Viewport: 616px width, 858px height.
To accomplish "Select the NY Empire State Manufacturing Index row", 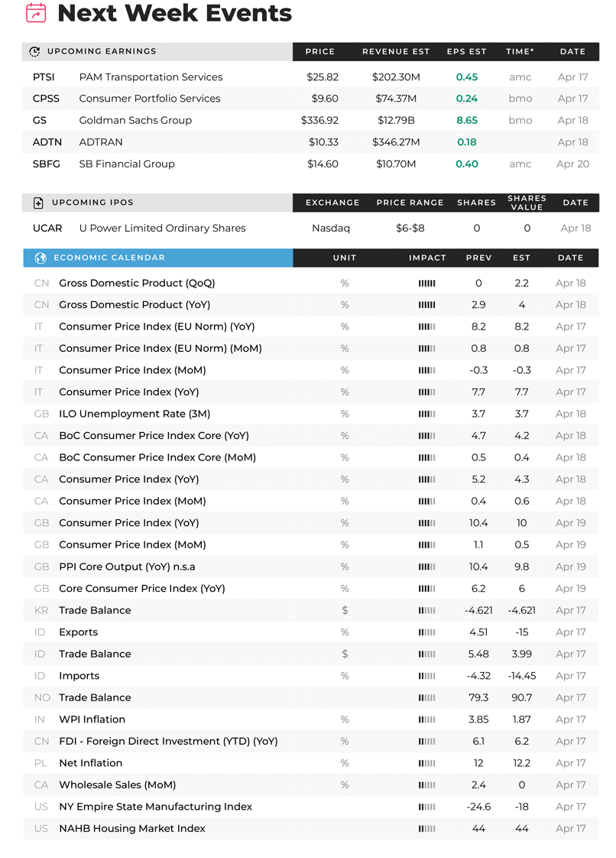I will click(x=311, y=807).
